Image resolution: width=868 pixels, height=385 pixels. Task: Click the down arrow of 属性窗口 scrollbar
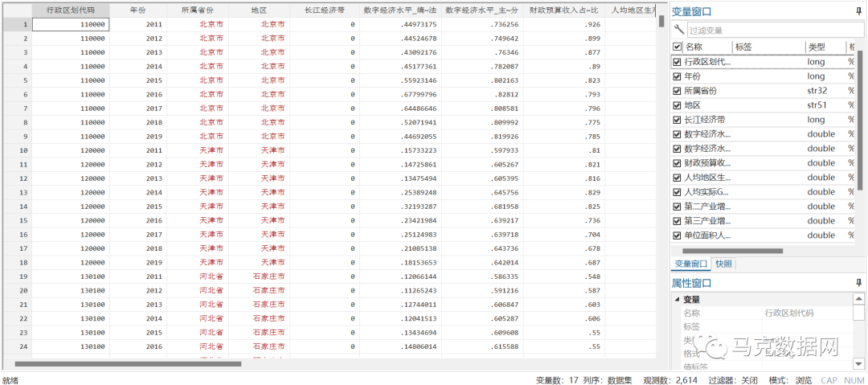(858, 362)
